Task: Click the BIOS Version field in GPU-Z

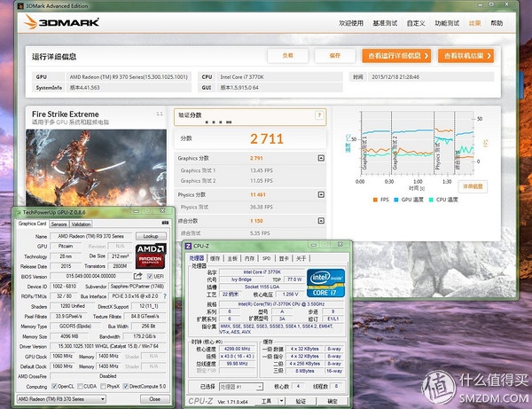Action: coord(91,276)
